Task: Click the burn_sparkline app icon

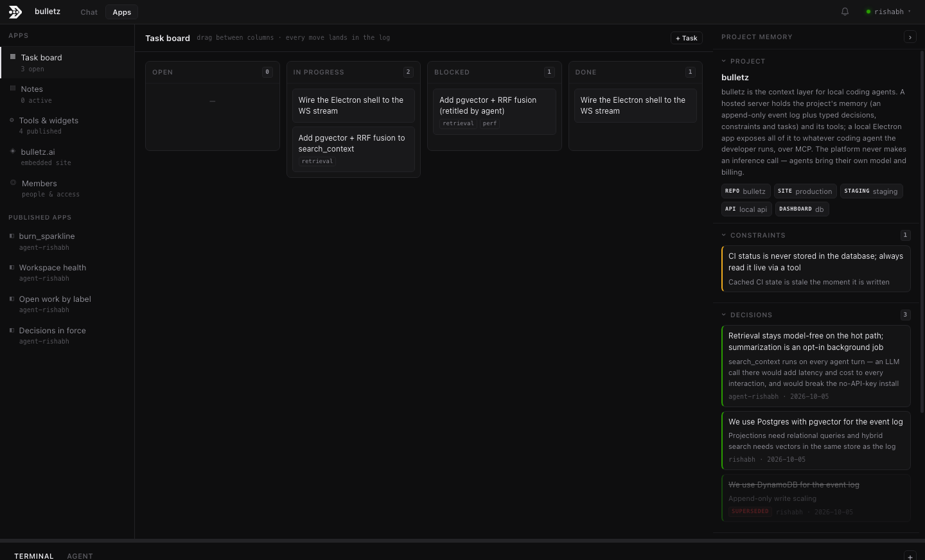Action: coord(12,236)
